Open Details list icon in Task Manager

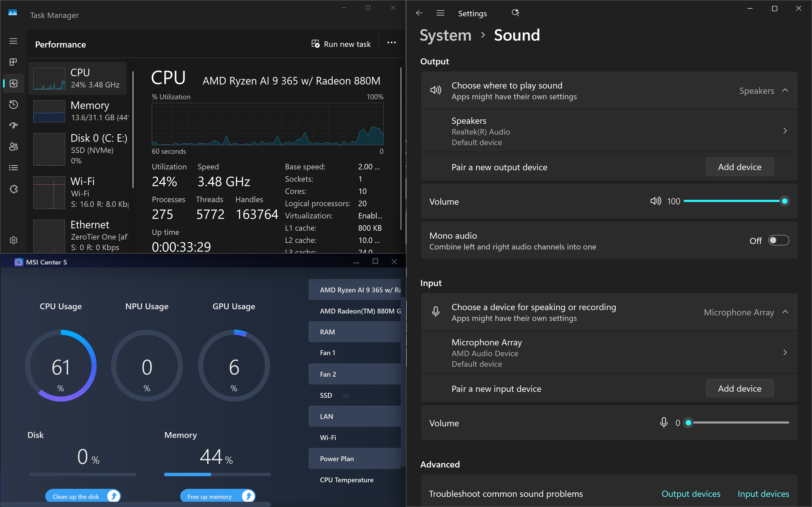tap(13, 168)
